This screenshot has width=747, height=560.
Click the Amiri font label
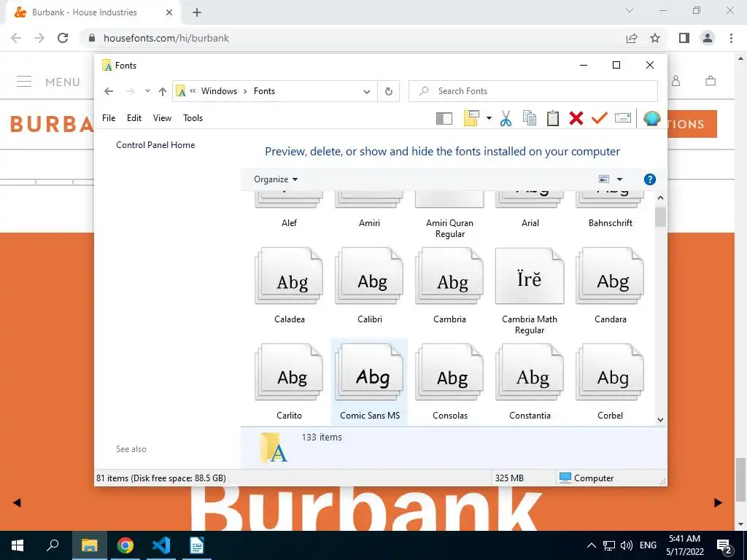tap(369, 223)
